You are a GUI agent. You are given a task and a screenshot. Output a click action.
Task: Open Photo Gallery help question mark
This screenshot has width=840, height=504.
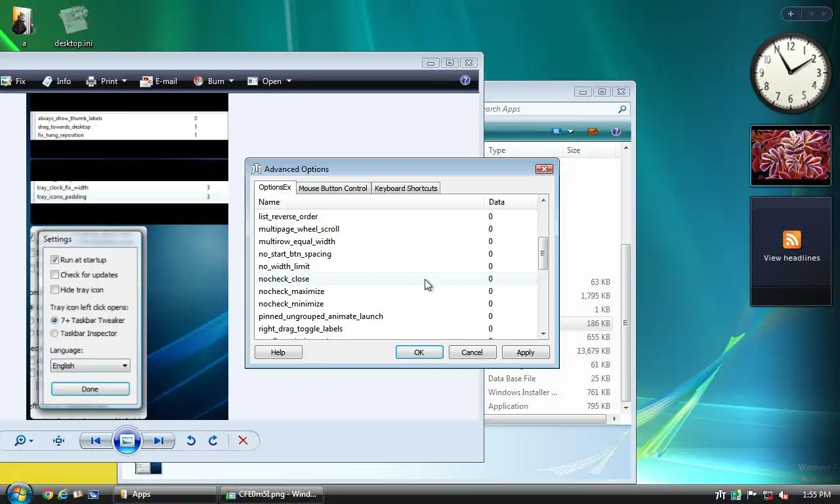tap(465, 80)
